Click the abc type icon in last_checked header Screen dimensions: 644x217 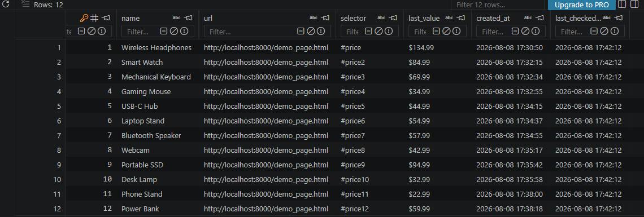(x=607, y=18)
